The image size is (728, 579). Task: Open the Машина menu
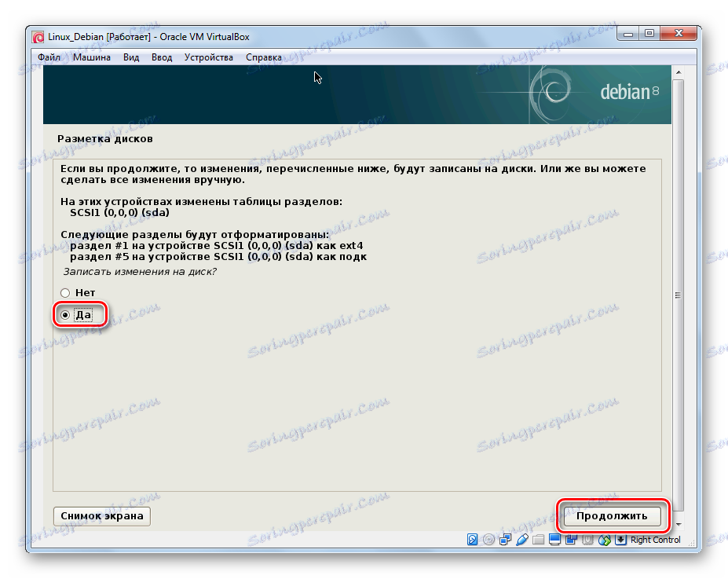tap(92, 57)
